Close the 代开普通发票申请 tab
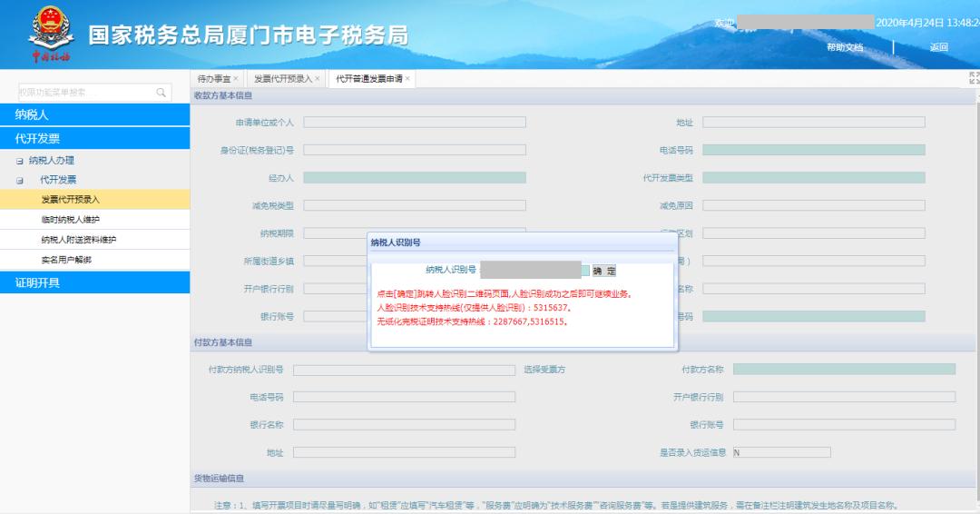The width and height of the screenshot is (980, 514). click(x=407, y=79)
